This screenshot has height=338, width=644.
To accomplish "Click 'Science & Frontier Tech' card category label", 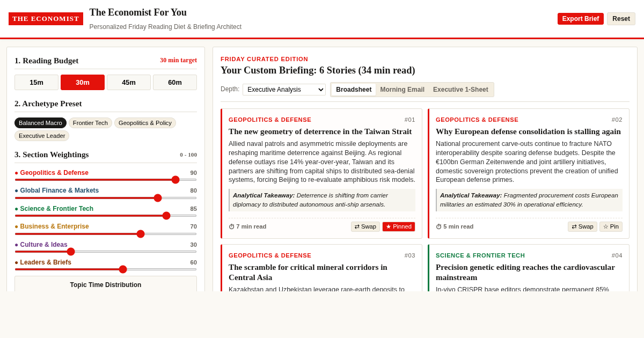I will tap(480, 255).
